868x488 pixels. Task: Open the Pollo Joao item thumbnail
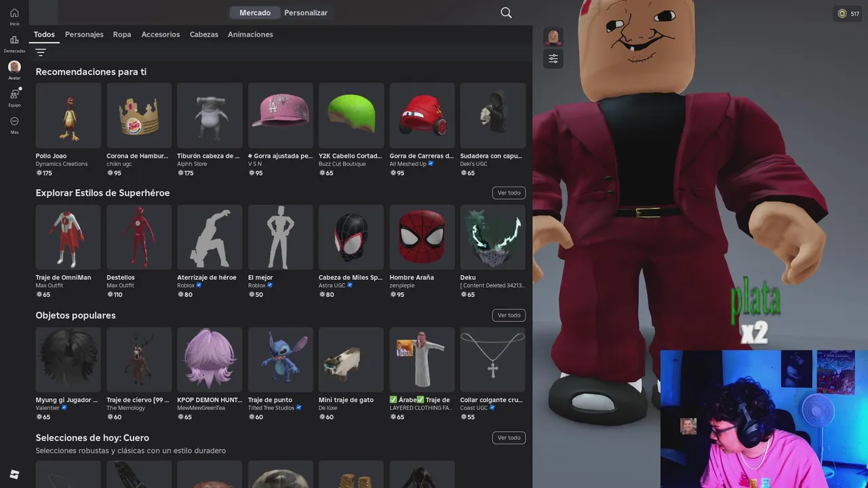coord(68,115)
